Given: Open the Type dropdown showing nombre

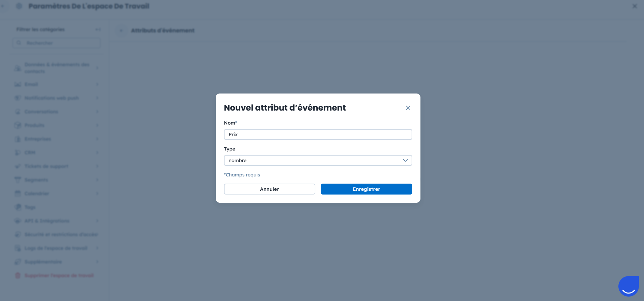Looking at the screenshot, I should pyautogui.click(x=318, y=160).
